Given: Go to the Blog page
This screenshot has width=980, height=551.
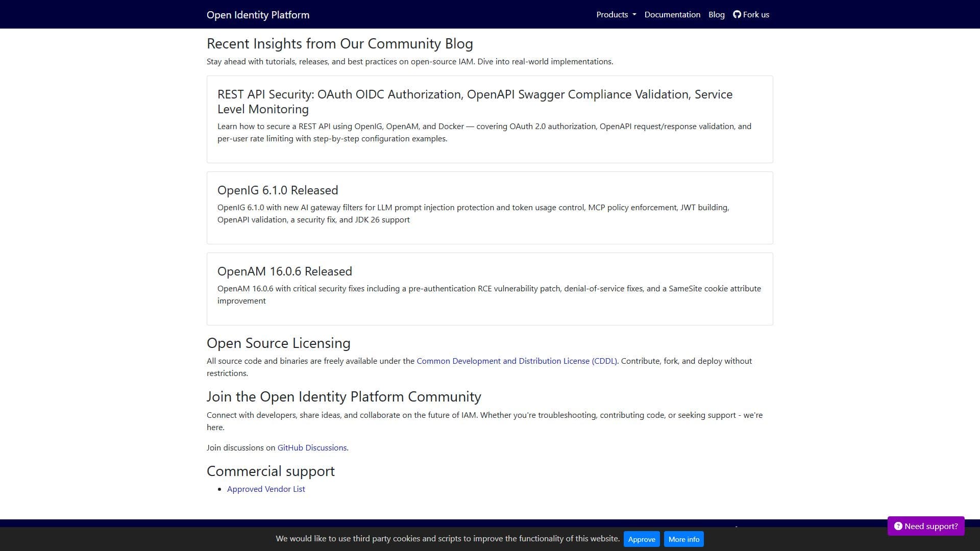Looking at the screenshot, I should (x=716, y=14).
